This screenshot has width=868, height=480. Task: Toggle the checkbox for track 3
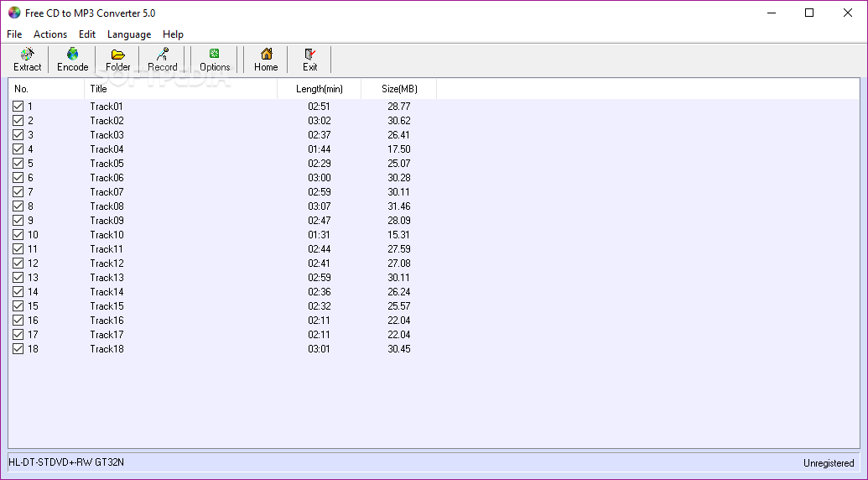(x=18, y=134)
